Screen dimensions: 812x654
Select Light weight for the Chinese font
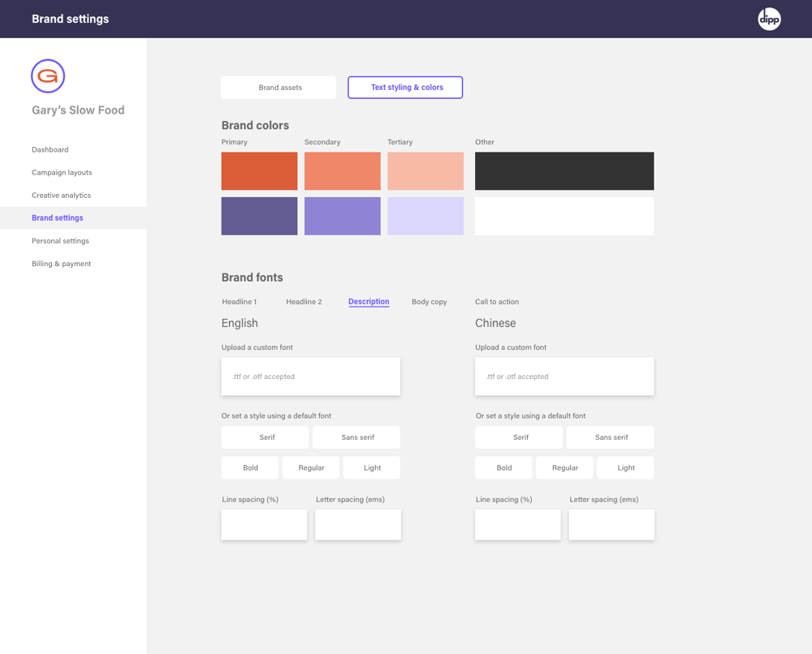click(624, 467)
